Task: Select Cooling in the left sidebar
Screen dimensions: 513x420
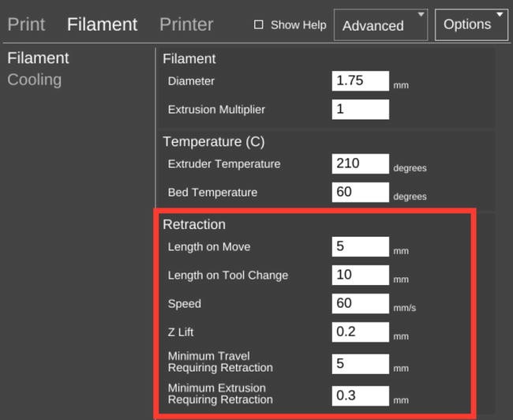Action: click(x=35, y=80)
